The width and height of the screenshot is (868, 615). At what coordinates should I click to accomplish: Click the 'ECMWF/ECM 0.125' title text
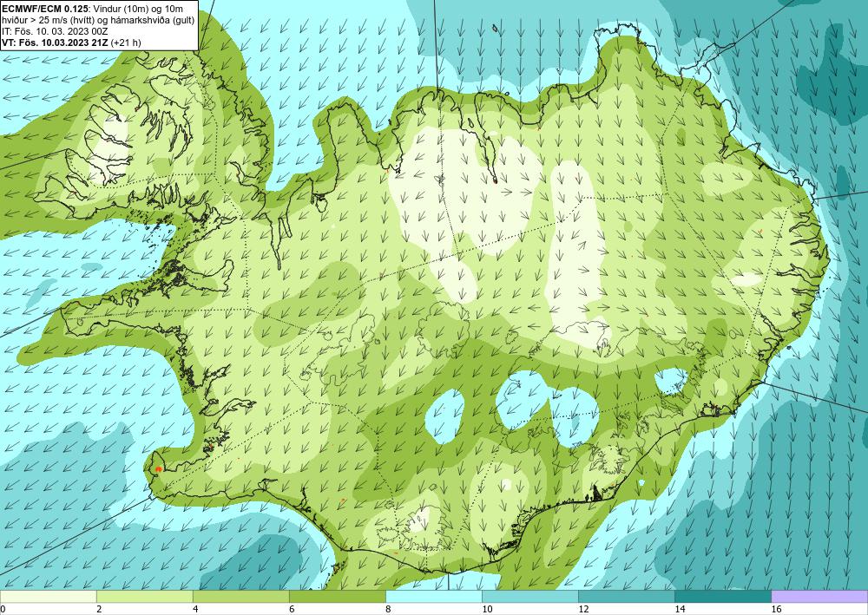tap(45, 9)
